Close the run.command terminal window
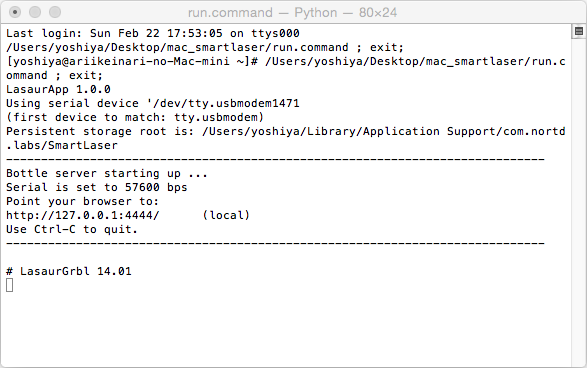This screenshot has width=587, height=368. tap(15, 12)
